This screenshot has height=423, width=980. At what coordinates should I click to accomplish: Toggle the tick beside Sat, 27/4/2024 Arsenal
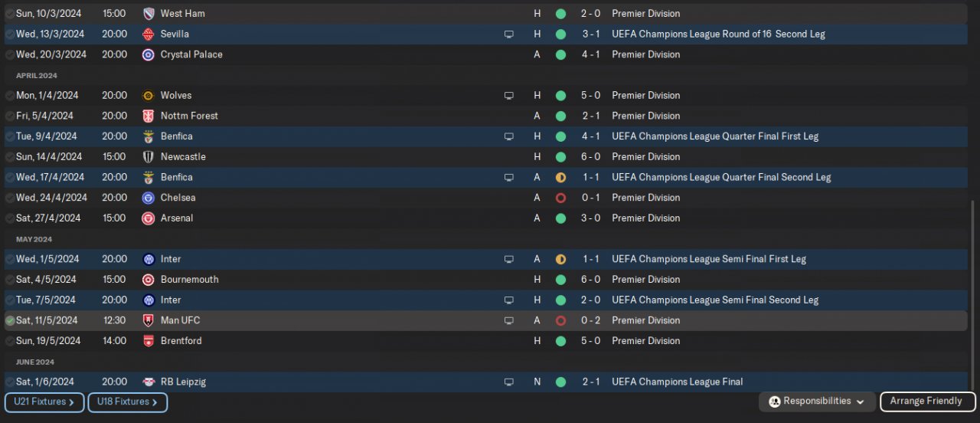point(10,218)
